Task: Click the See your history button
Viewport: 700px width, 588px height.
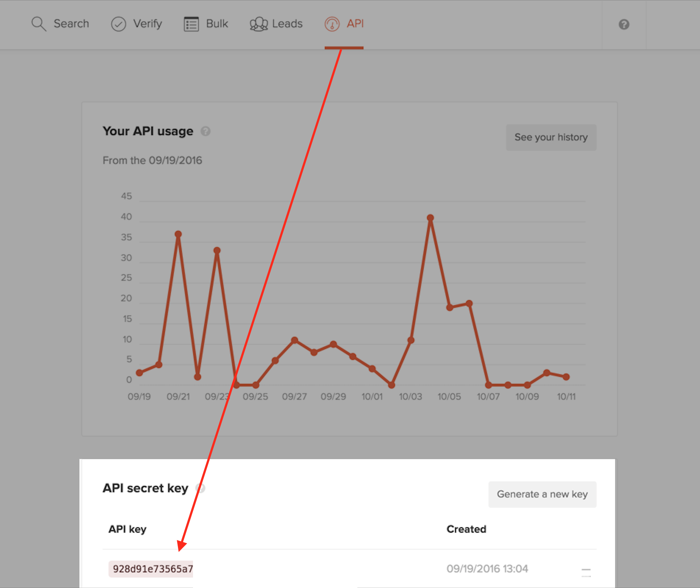Action: [551, 137]
